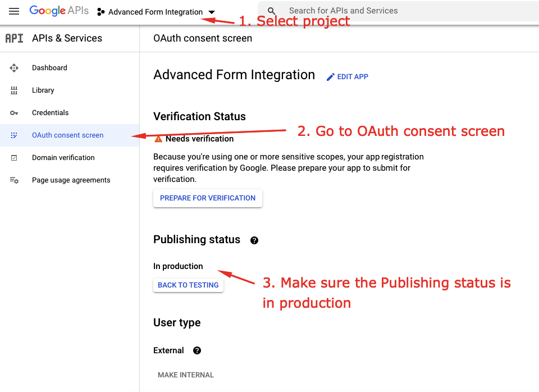
Task: Open the app editor via EDIT APP
Action: pyautogui.click(x=347, y=76)
